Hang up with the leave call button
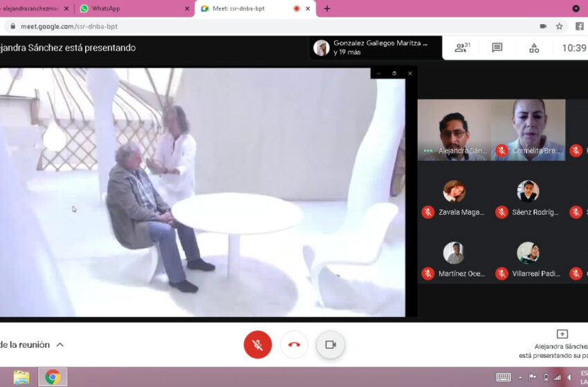588x387 pixels. tap(294, 344)
